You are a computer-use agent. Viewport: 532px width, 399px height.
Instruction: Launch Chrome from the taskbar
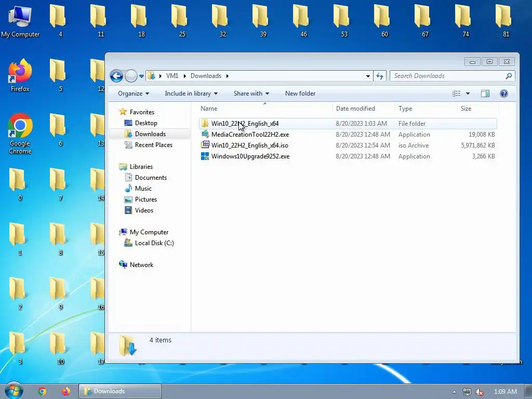point(42,391)
